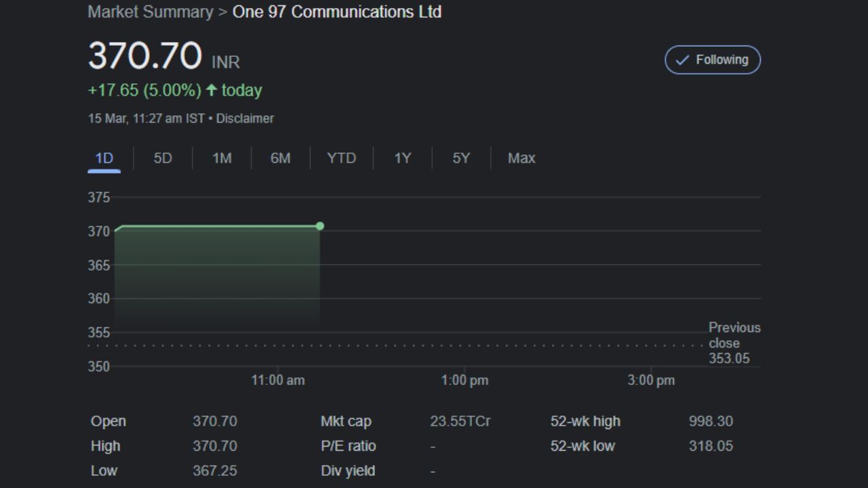Viewport: 868px width, 488px height.
Task: Select the 1D time range tab
Action: tap(104, 158)
